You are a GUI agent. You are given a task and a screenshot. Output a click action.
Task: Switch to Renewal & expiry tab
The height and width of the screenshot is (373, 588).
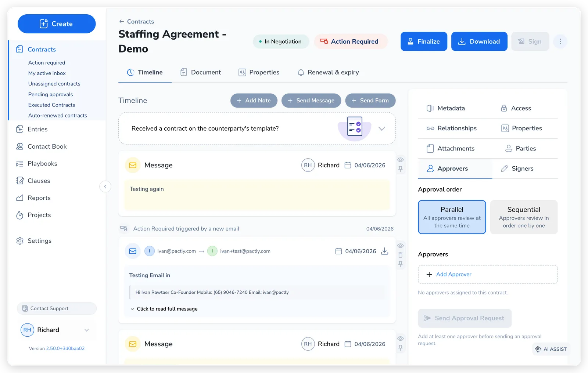point(328,73)
